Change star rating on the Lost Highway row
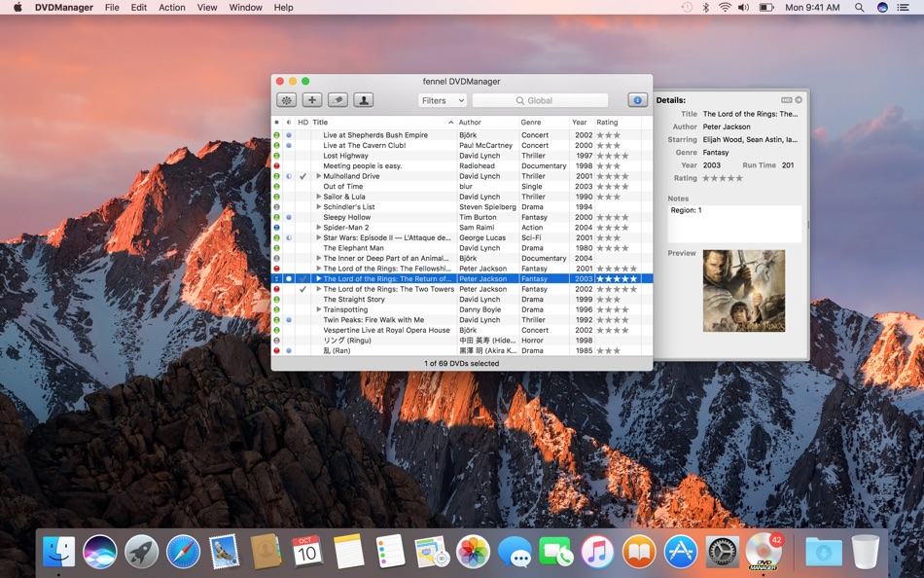Viewport: 924px width, 578px height. 613,156
